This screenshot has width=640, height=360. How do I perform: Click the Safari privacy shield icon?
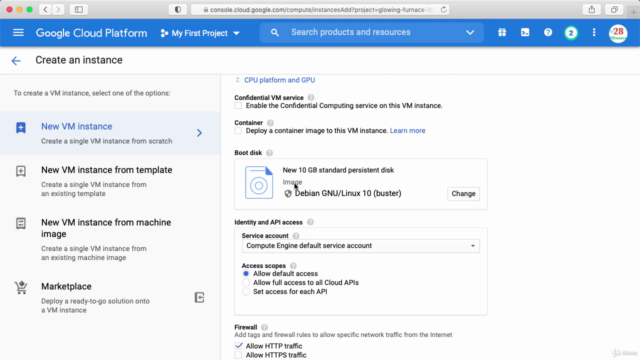[x=178, y=9]
